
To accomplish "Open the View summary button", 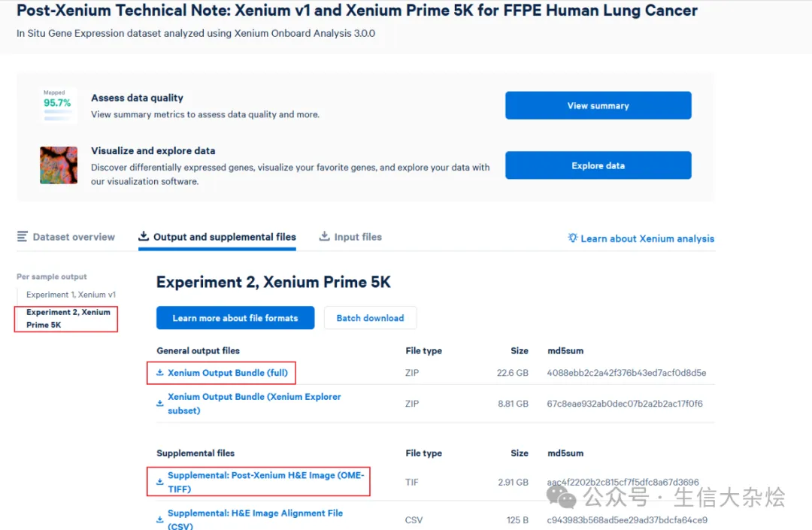I will (598, 106).
